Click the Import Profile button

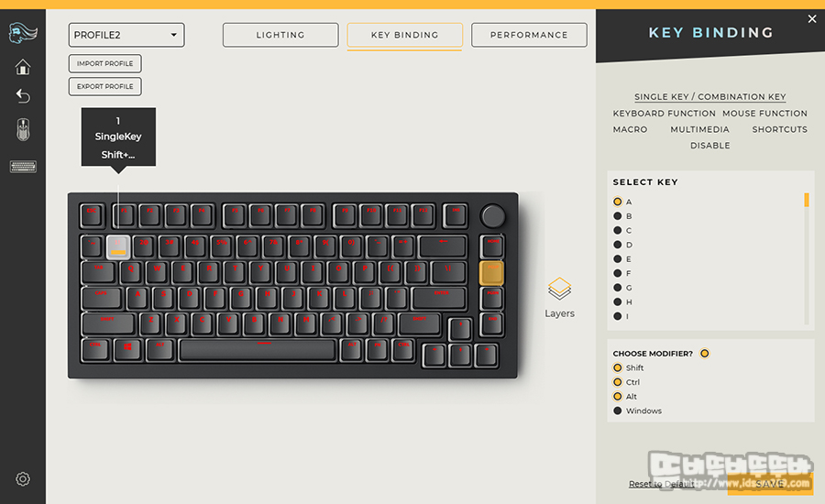click(105, 63)
